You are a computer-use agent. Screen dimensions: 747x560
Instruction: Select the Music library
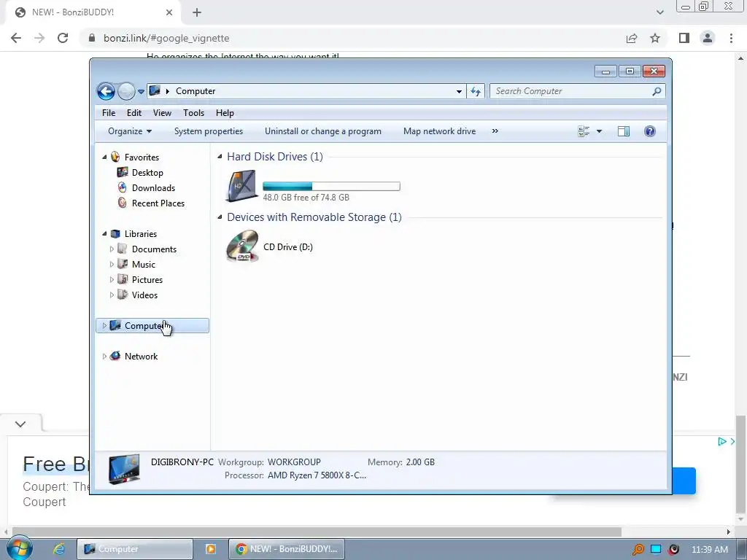[144, 264]
